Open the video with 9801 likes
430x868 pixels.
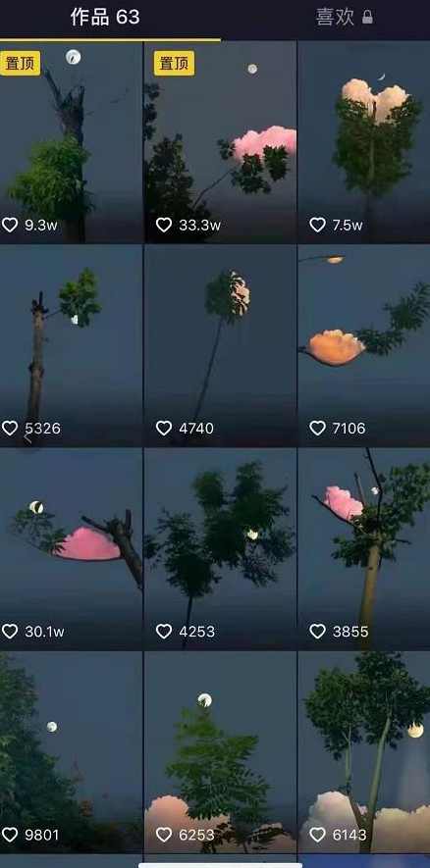[71, 752]
